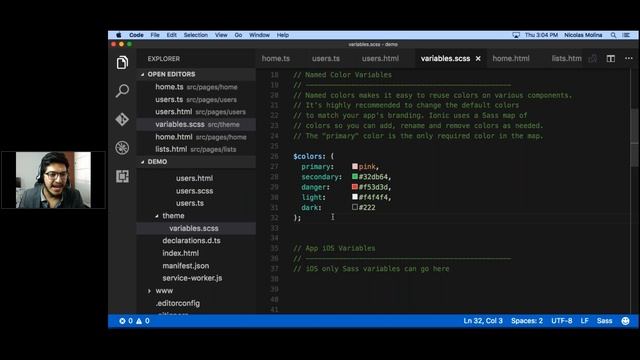Click the #222 dark color swatch

coord(355,207)
